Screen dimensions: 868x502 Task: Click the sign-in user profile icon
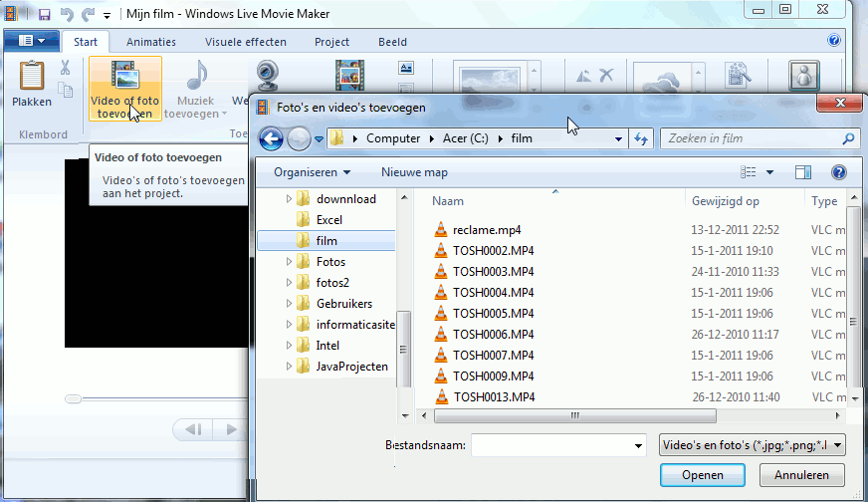(x=803, y=75)
